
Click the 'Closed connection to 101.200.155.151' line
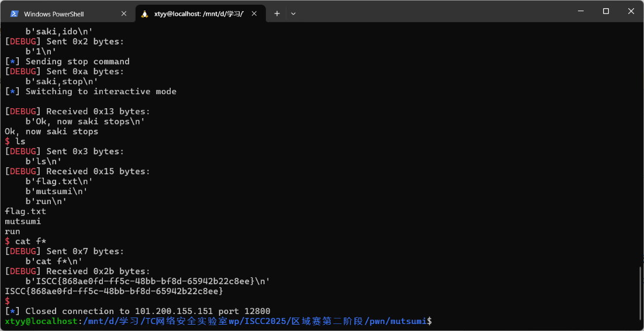[x=137, y=311]
